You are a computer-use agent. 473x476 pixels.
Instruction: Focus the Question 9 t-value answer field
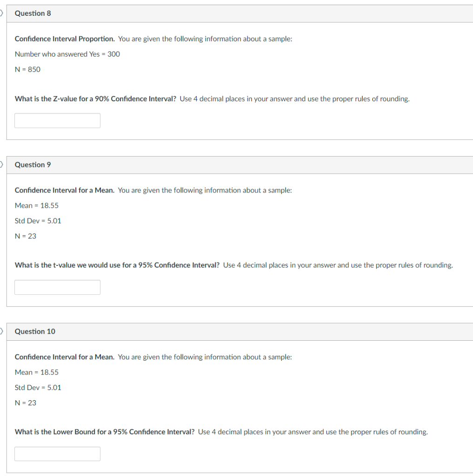pos(57,287)
